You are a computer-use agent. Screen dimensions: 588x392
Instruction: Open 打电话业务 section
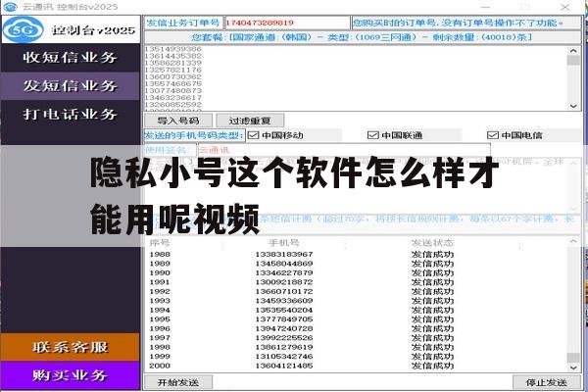pyautogui.click(x=71, y=114)
